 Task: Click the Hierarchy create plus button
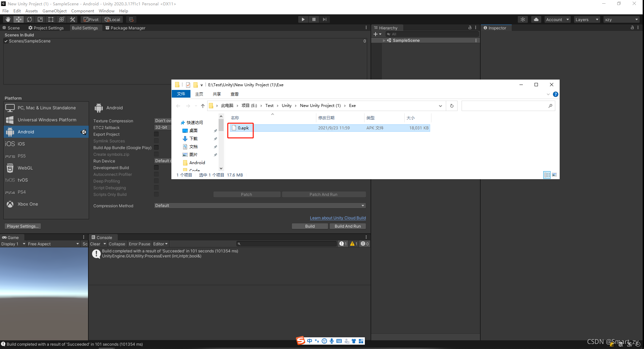377,34
